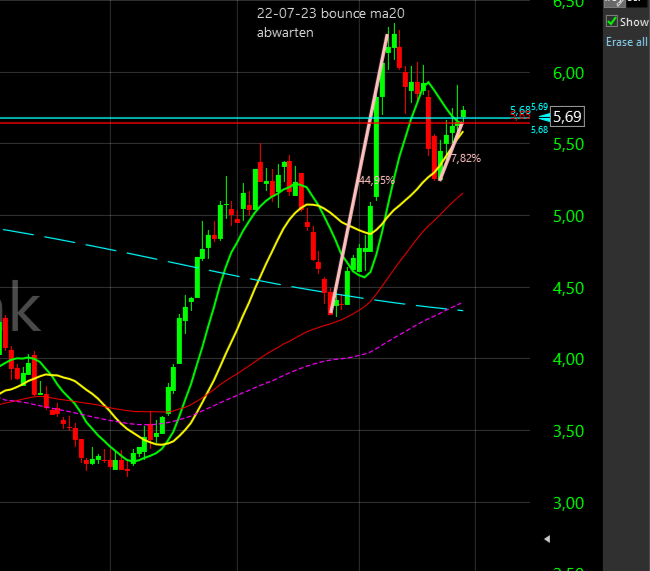Click the cyan arrow beside price 5,69

544,118
